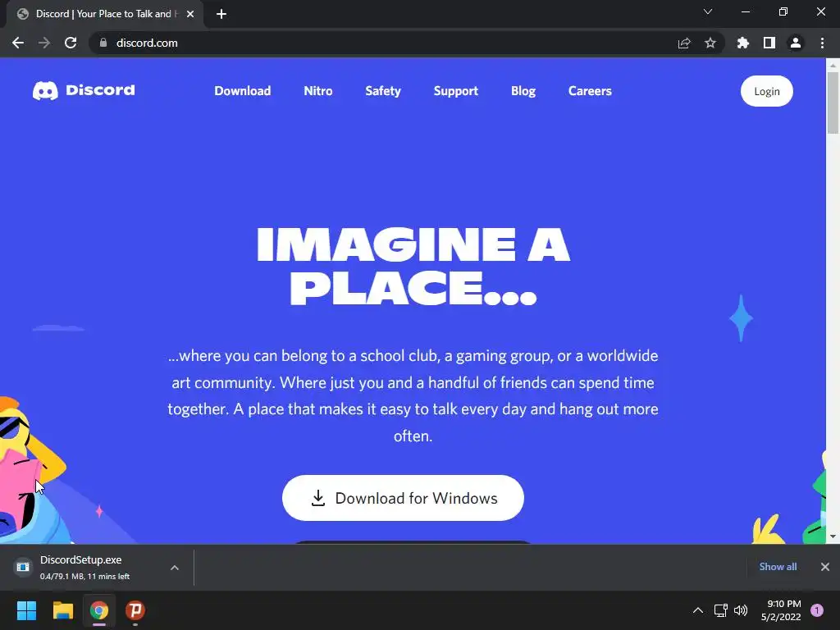The image size is (840, 630).
Task: Open Chrome extensions puzzle icon
Action: click(x=742, y=43)
